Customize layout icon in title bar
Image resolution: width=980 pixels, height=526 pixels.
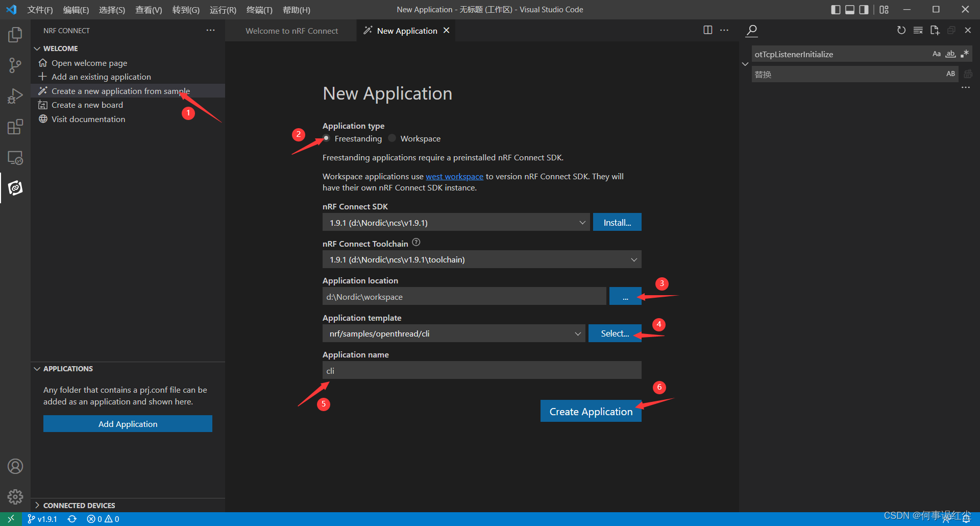[884, 10]
